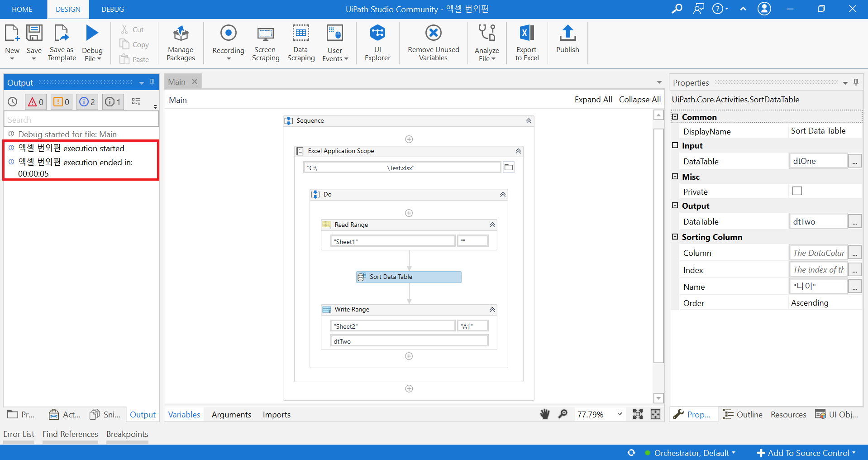Toggle warning messages filter in Output
The width and height of the screenshot is (868, 460).
coord(62,102)
